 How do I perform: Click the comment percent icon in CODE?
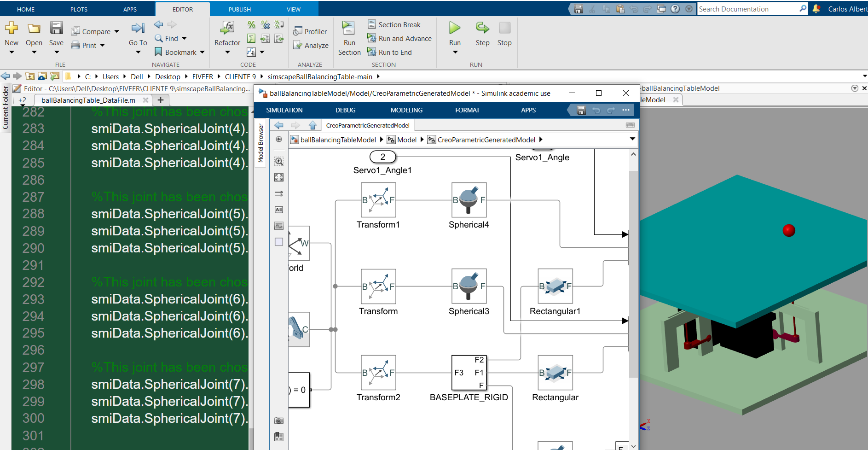251,25
